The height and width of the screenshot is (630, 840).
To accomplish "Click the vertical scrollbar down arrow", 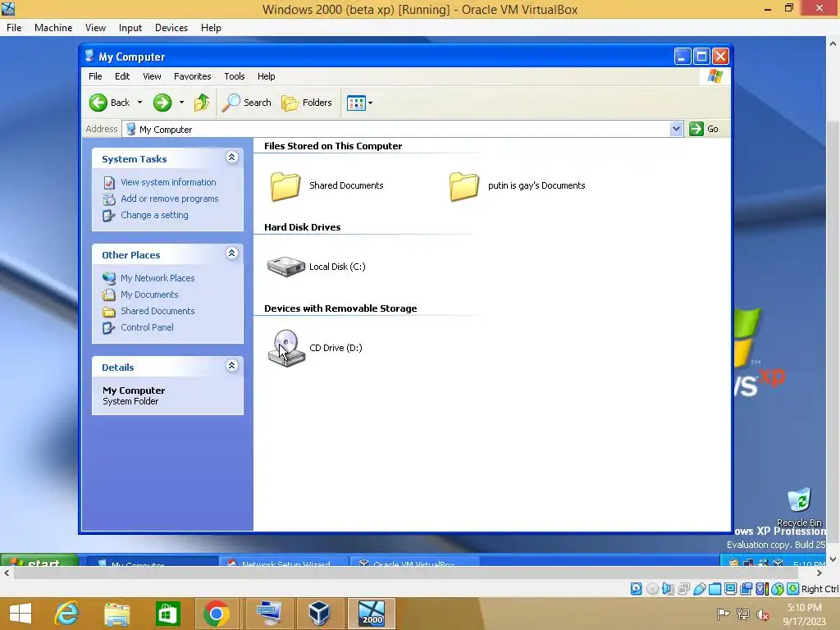I will click(833, 559).
